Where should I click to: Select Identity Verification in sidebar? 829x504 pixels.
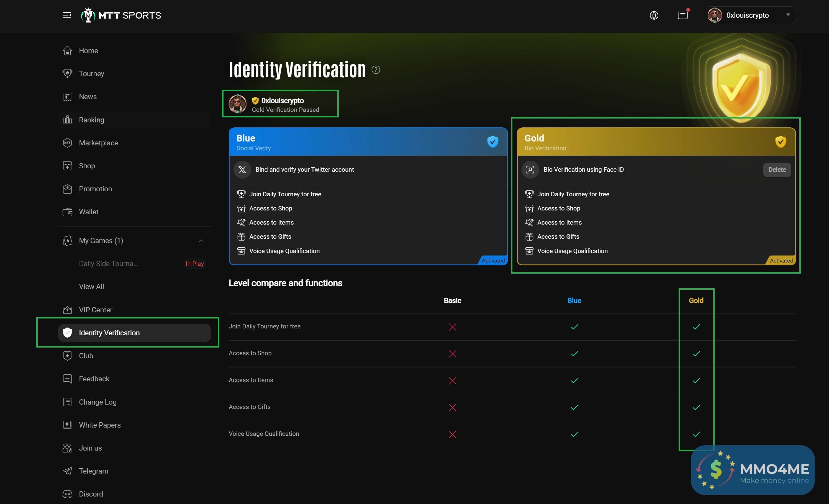[135, 333]
